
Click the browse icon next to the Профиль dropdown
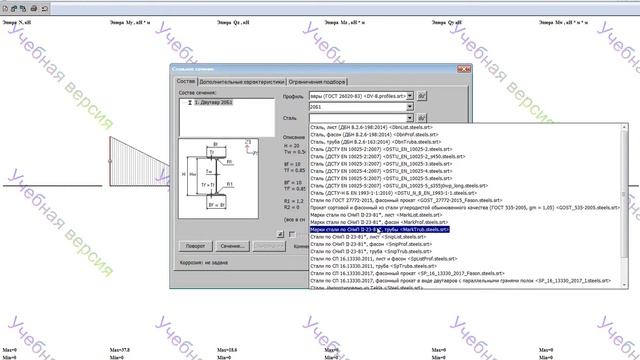[422, 96]
